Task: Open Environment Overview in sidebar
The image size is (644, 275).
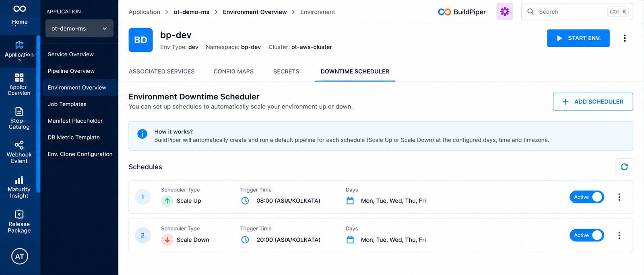Action: 77,87
